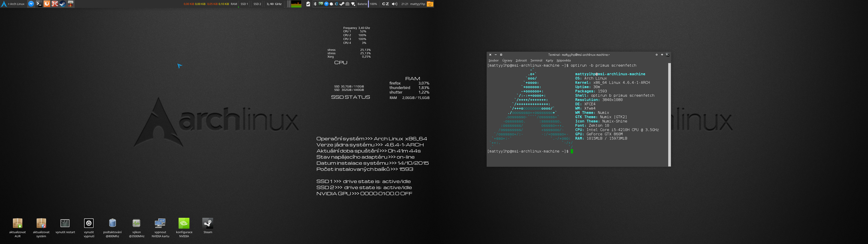
Task: Click the shade up-arrow button in terminal titlebar
Action: pos(662,55)
